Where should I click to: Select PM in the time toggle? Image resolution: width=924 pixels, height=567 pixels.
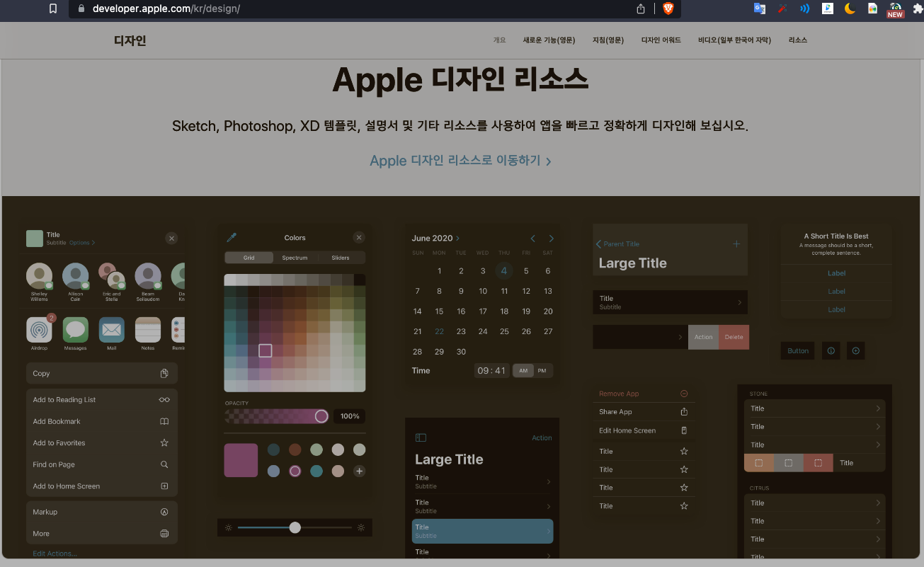[x=542, y=371]
